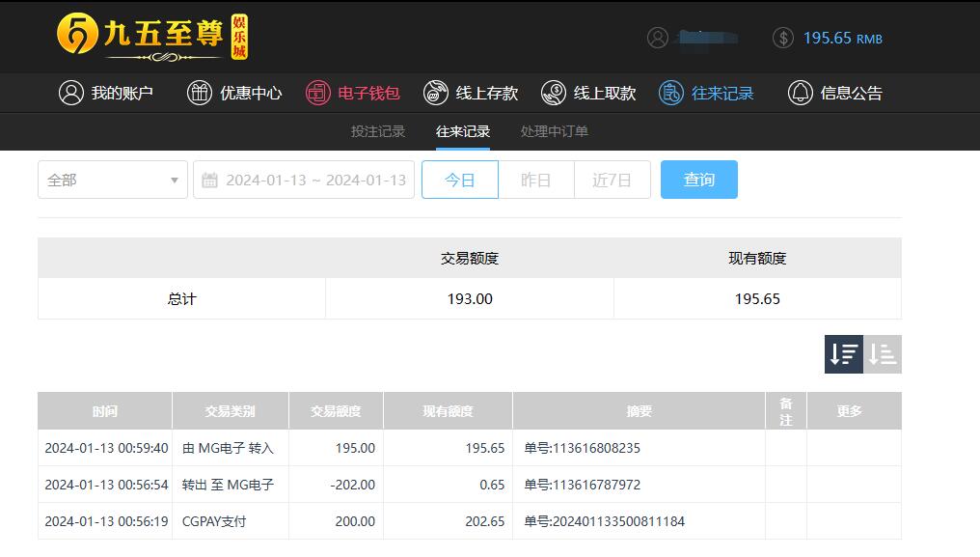Click the 交易类别 column header
The height and width of the screenshot is (557, 980).
[x=230, y=411]
